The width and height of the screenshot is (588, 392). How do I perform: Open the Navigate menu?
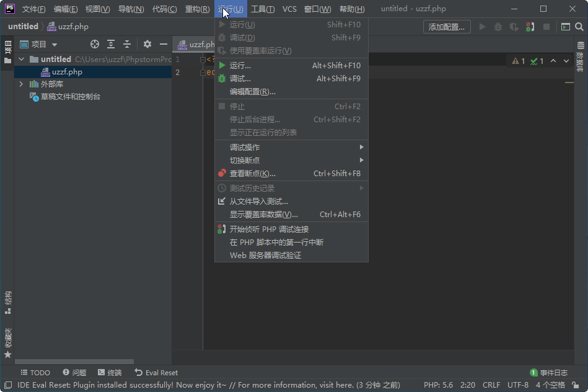pos(131,9)
